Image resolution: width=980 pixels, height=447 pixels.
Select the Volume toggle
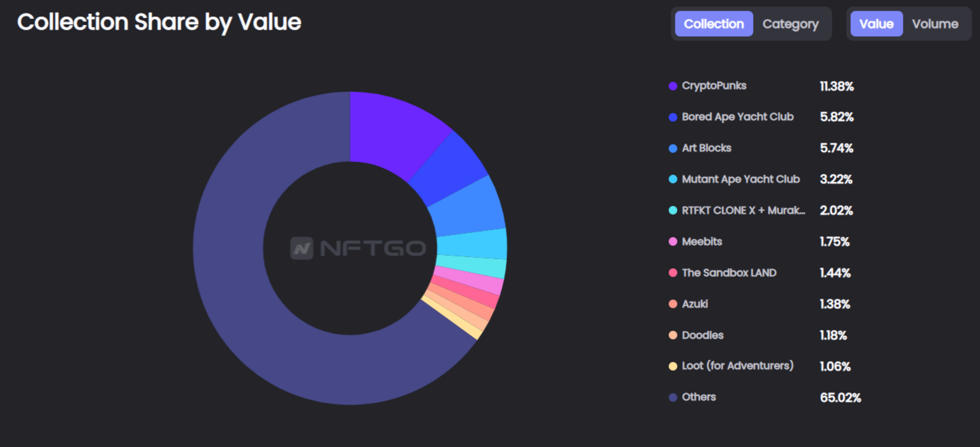pyautogui.click(x=935, y=24)
